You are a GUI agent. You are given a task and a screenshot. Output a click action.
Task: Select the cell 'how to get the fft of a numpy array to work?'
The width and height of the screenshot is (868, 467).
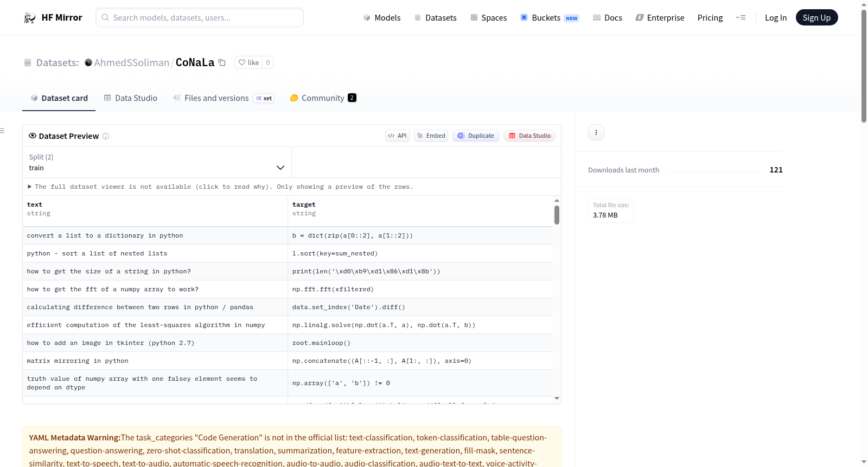(x=155, y=289)
